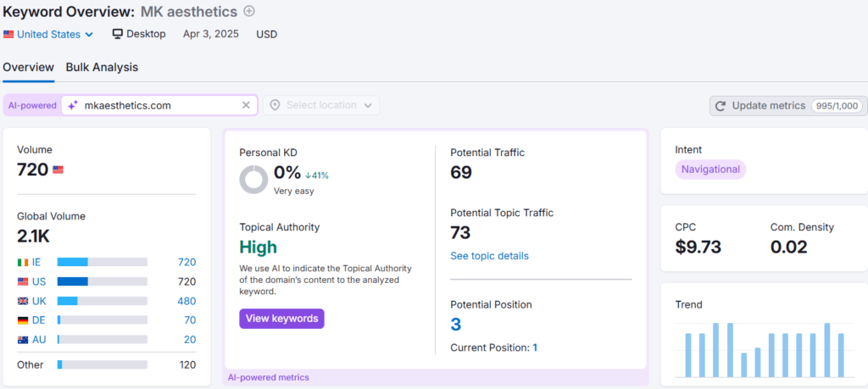Screen dimensions: 868x389
Task: Click the AU country link
Action: [39, 340]
